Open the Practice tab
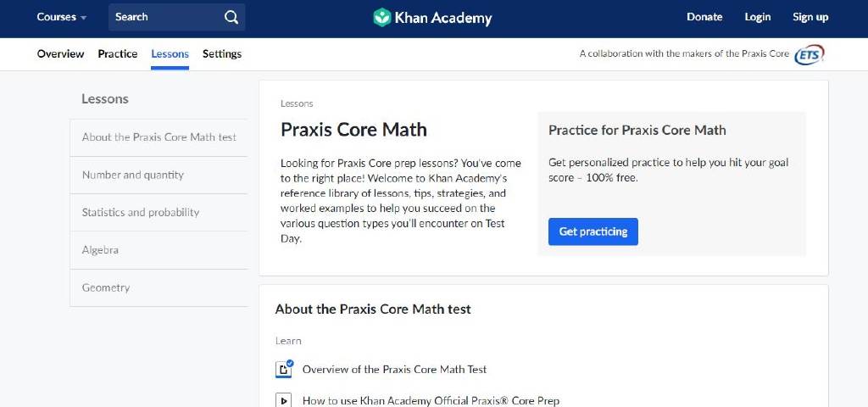This screenshot has height=407, width=868. click(117, 53)
